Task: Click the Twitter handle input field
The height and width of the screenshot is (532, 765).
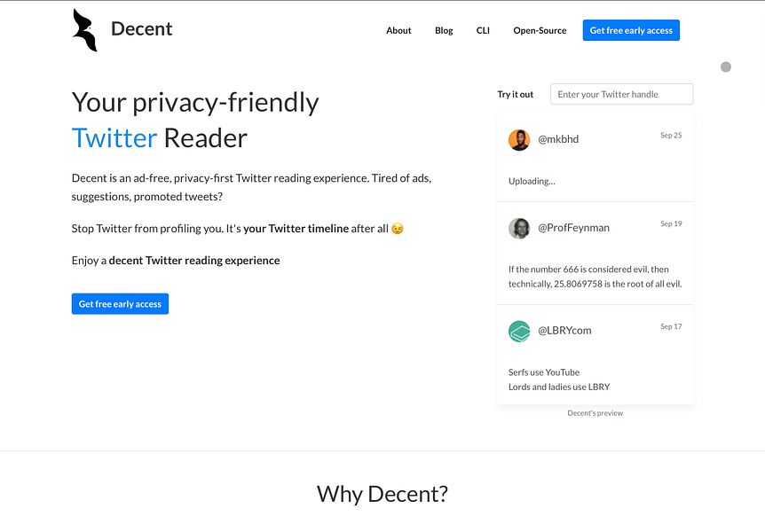Action: pos(621,93)
